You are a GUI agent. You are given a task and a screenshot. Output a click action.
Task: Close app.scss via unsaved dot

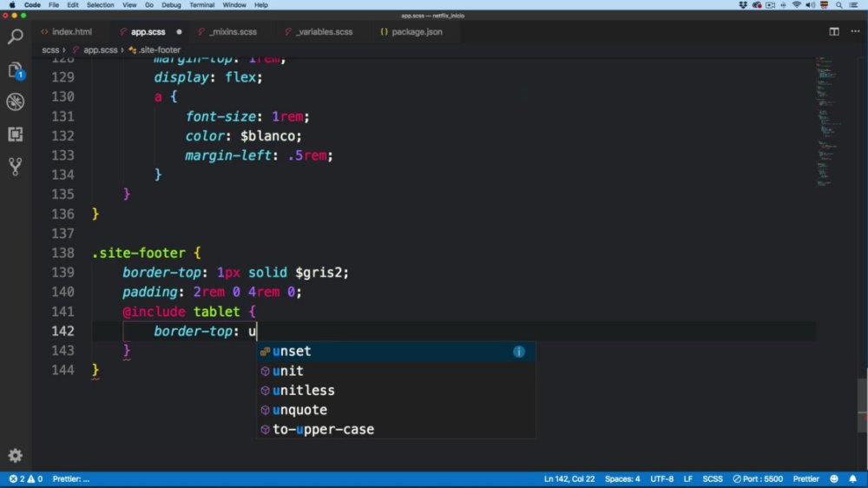[x=179, y=31]
